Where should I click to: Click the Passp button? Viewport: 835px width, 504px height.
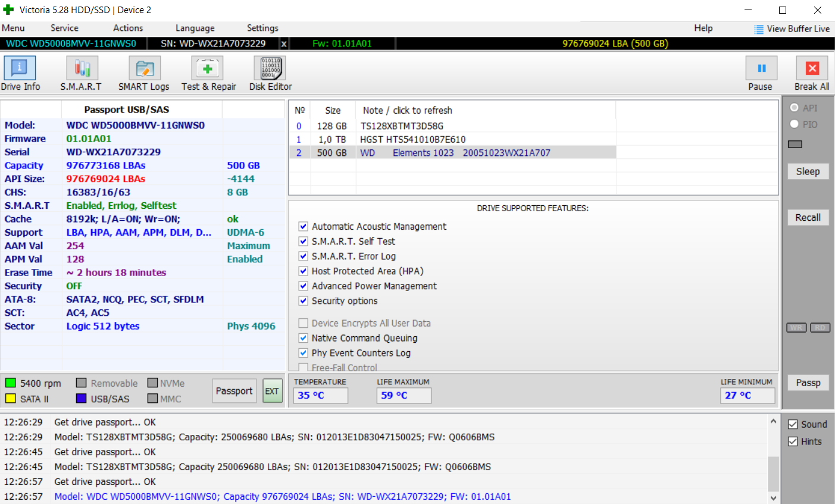coord(808,383)
